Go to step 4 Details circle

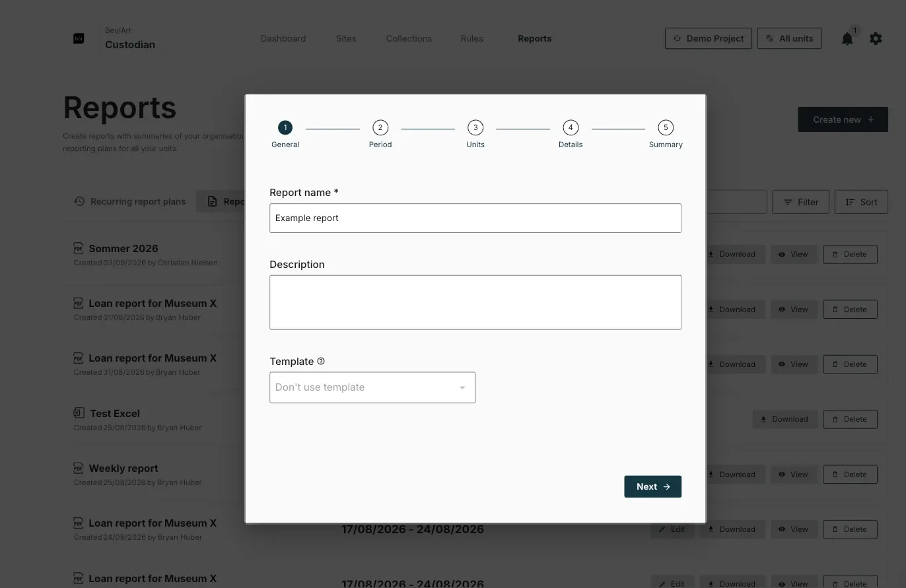pos(571,127)
